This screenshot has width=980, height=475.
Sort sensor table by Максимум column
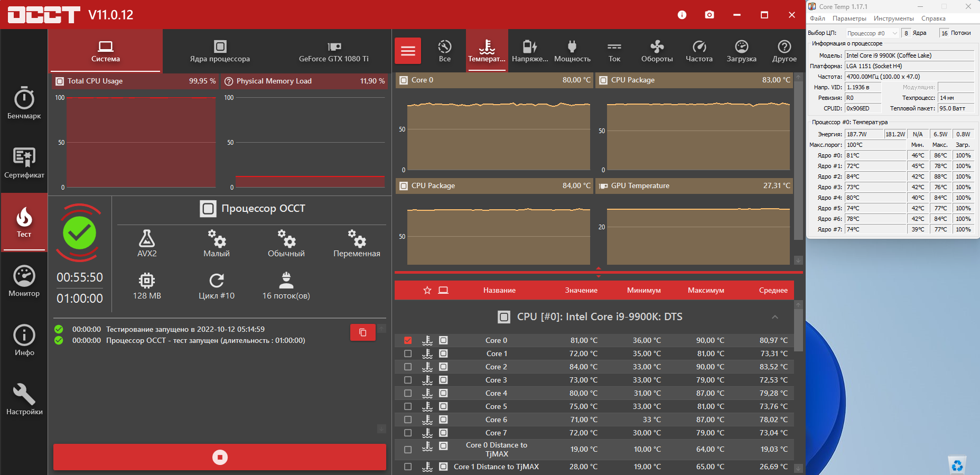click(705, 290)
